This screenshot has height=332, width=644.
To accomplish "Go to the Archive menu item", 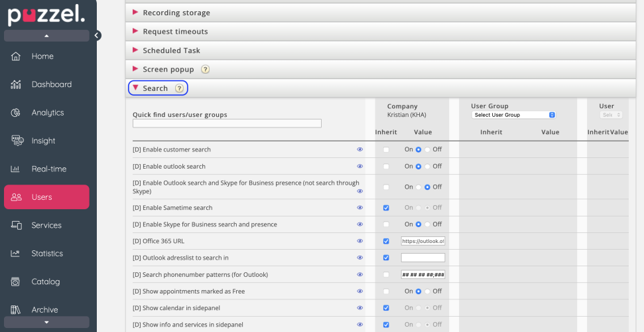I will 44,309.
